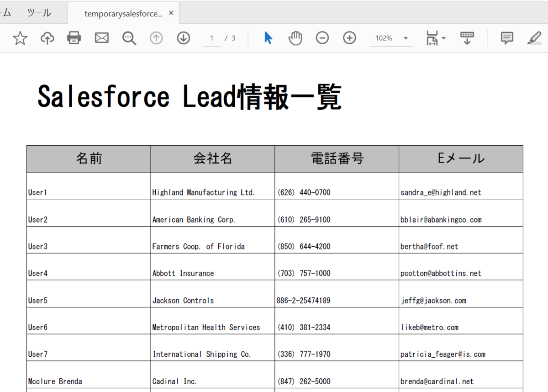Print the document with the printer icon

74,38
